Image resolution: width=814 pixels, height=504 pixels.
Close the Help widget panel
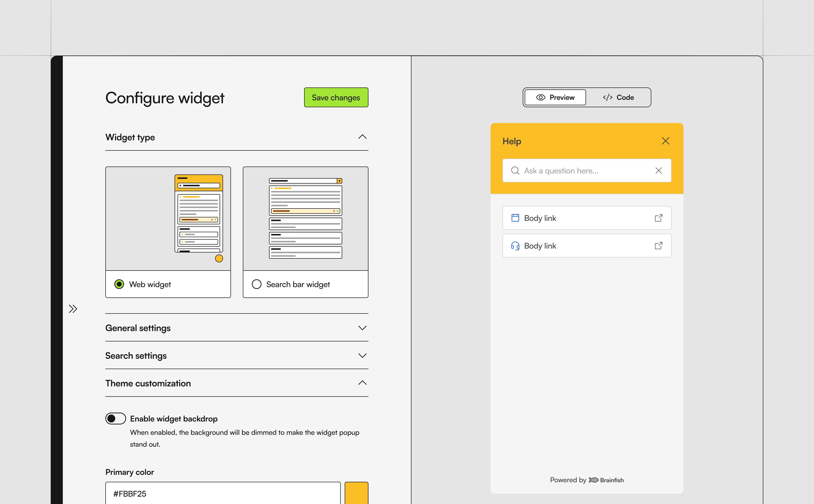[666, 141]
